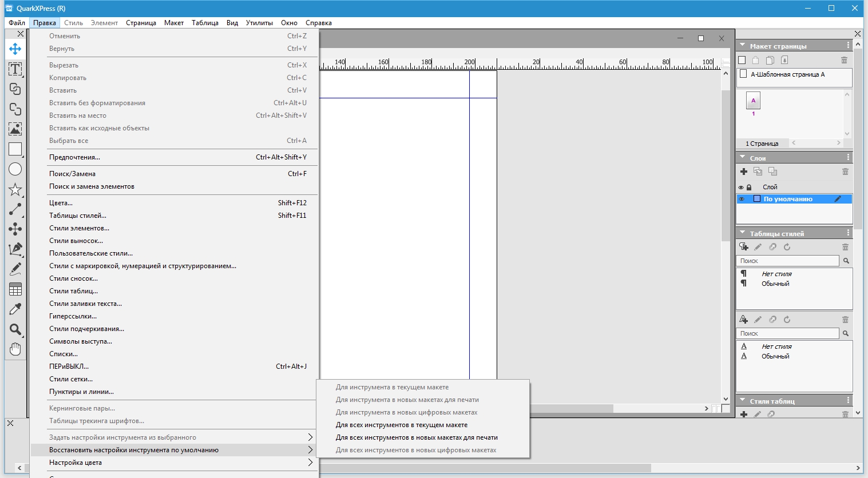Screen dimensions: 868x478
Task: Choose Гиперссылки... menu entry
Action: [174, 316]
